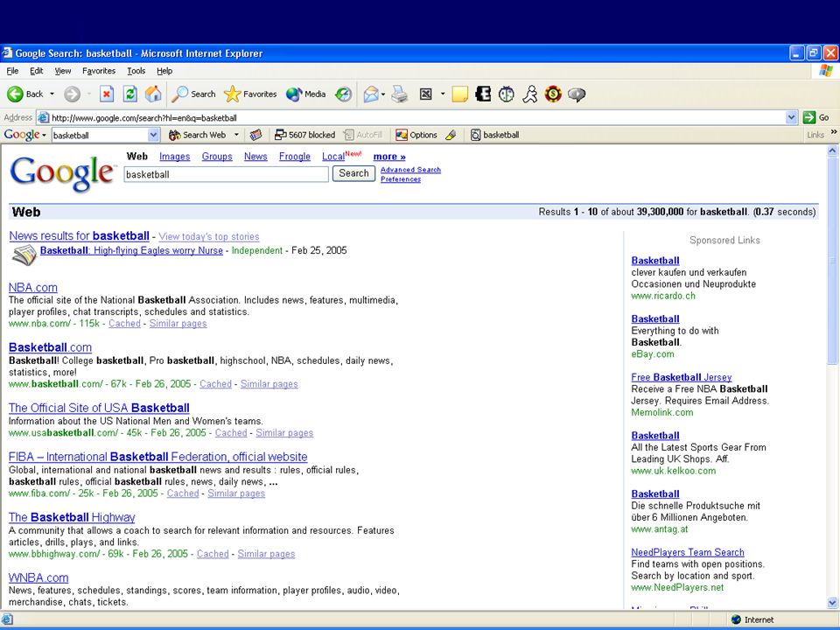Screen dimensions: 840x630
Task: Click the WNBA.com result link
Action: [38, 578]
